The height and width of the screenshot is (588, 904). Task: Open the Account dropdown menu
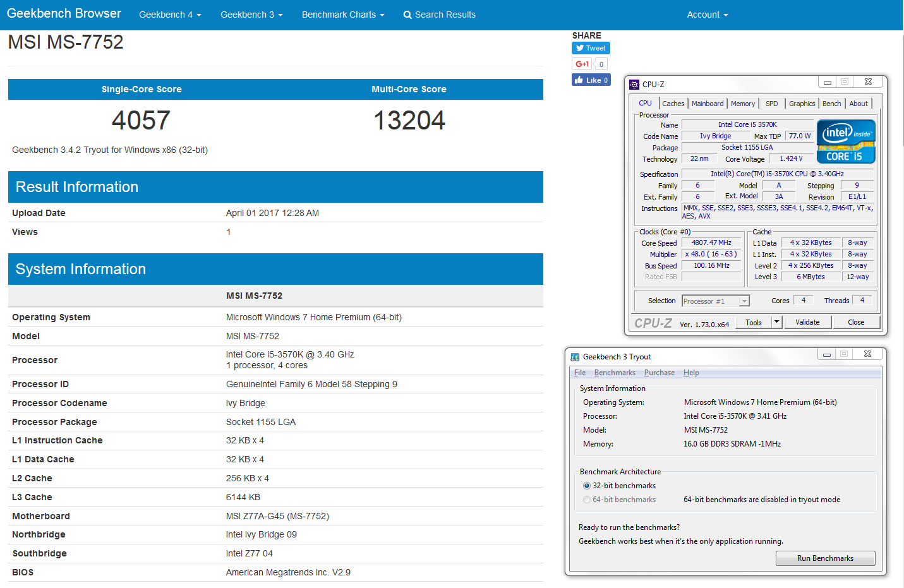tap(708, 15)
